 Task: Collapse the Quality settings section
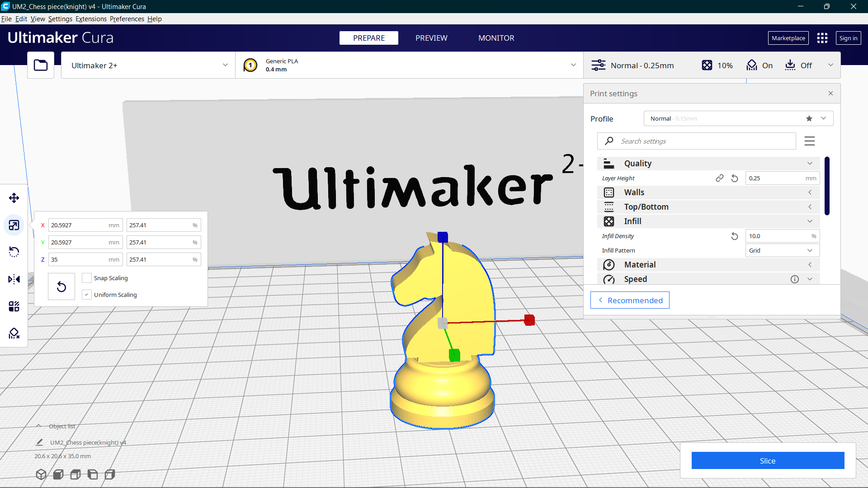click(708, 164)
